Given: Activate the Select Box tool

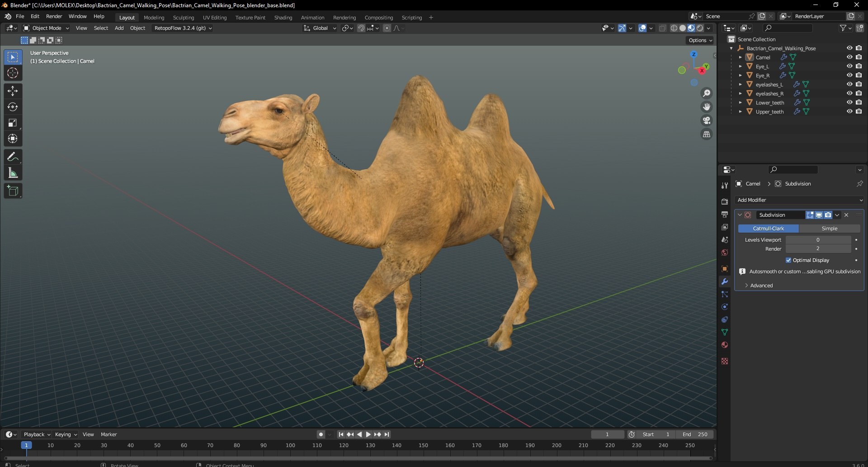Looking at the screenshot, I should 13,57.
